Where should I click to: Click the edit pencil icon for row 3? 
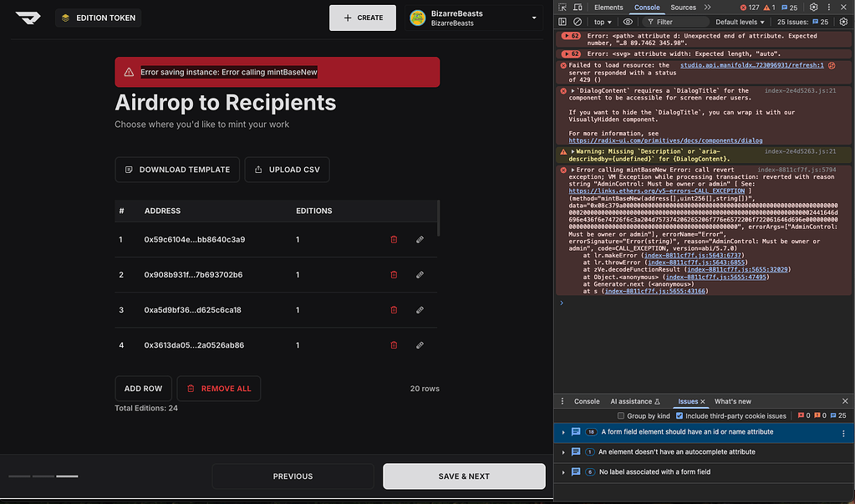pos(420,309)
